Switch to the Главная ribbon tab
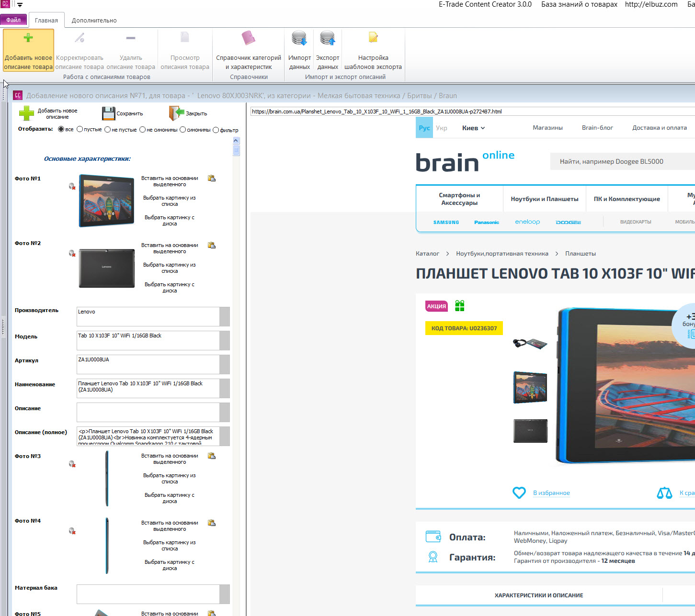695x616 pixels. pyautogui.click(x=46, y=20)
